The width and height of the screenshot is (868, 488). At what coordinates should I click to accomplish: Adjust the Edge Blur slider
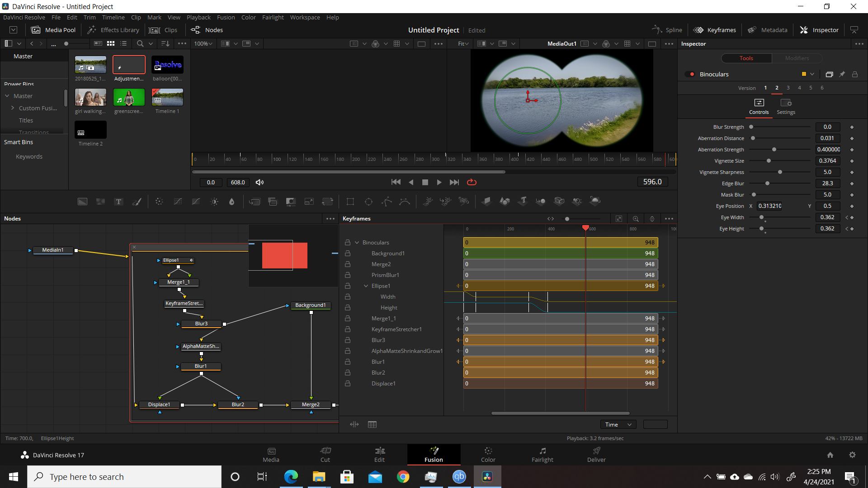767,183
